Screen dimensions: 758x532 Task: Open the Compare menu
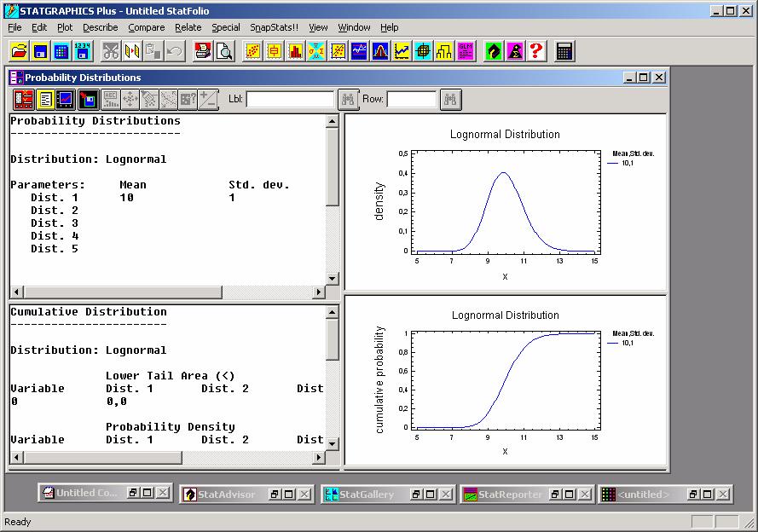[147, 27]
